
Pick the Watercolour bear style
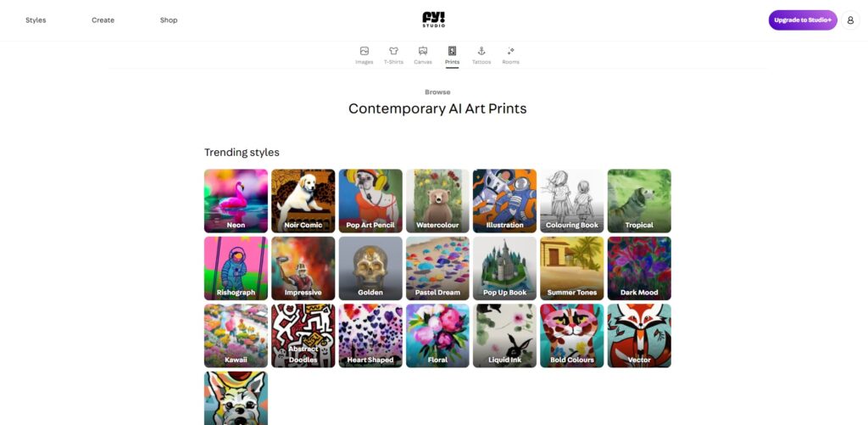[437, 200]
